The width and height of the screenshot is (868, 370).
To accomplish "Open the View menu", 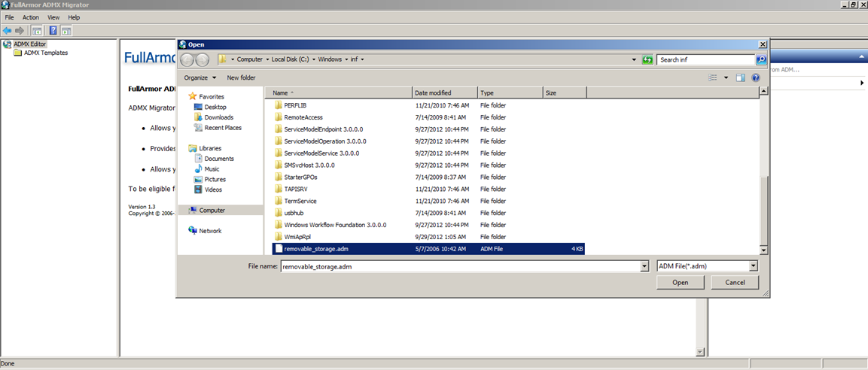I will (x=53, y=17).
